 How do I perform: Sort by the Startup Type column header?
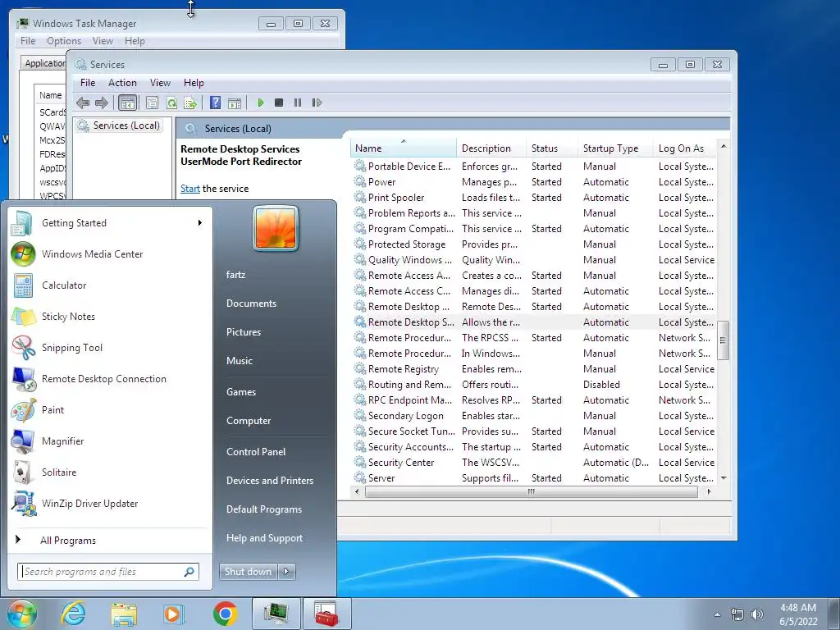[x=614, y=148]
